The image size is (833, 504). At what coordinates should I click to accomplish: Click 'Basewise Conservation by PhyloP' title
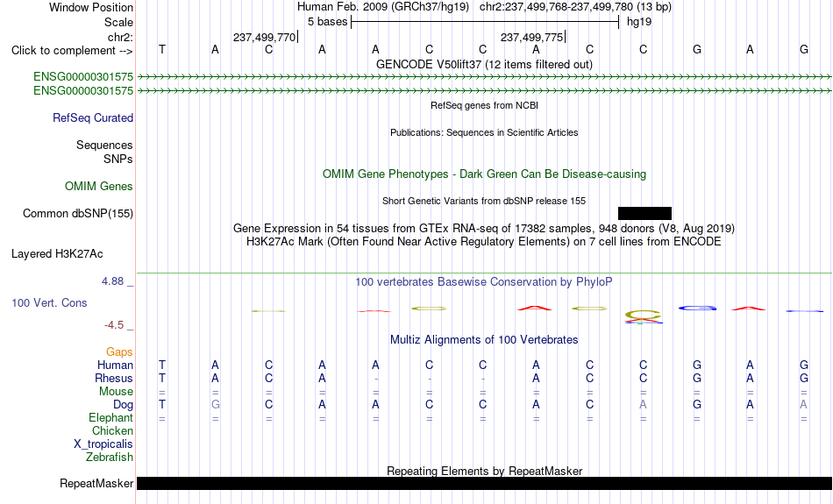tap(485, 282)
